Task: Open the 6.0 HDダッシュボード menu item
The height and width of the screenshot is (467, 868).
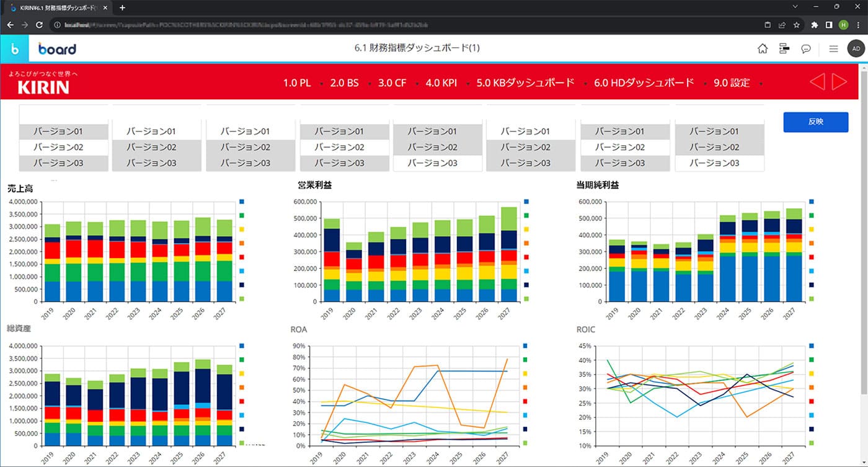Action: coord(644,82)
